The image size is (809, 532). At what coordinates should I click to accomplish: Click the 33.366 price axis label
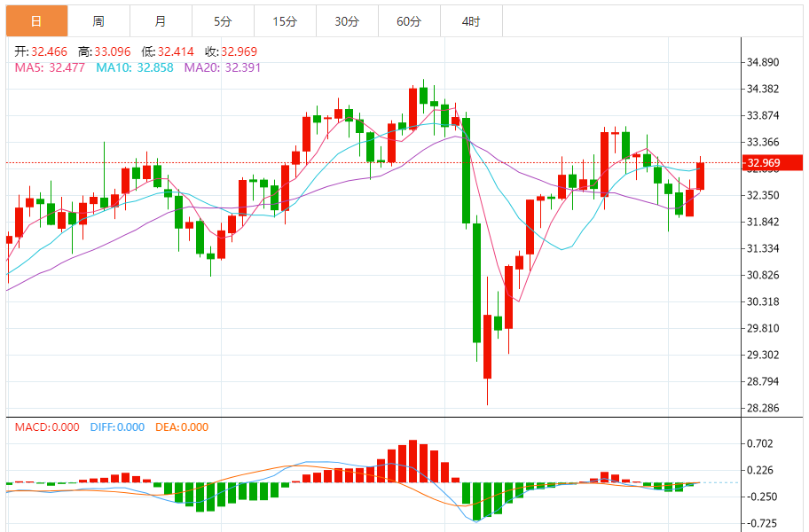(x=763, y=142)
